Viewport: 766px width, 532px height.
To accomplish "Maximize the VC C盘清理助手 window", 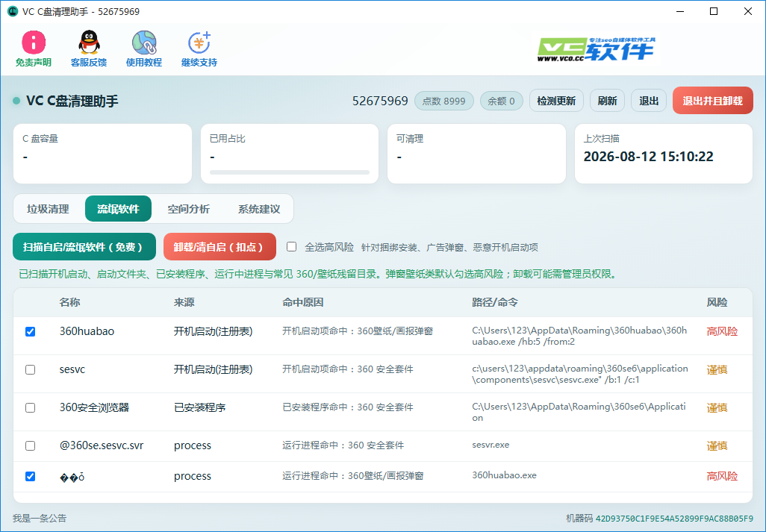I will pos(714,11).
